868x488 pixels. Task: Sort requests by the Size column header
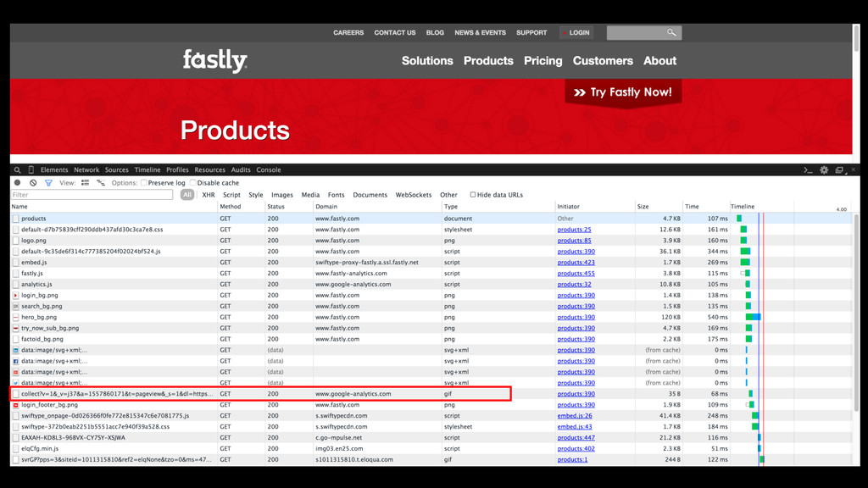coord(659,207)
